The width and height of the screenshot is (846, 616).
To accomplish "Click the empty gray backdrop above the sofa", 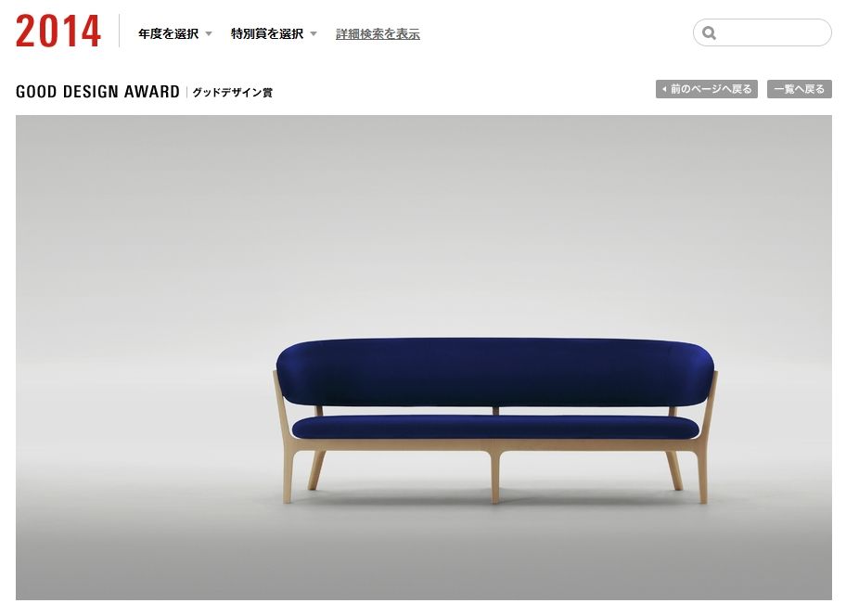I will 424,216.
